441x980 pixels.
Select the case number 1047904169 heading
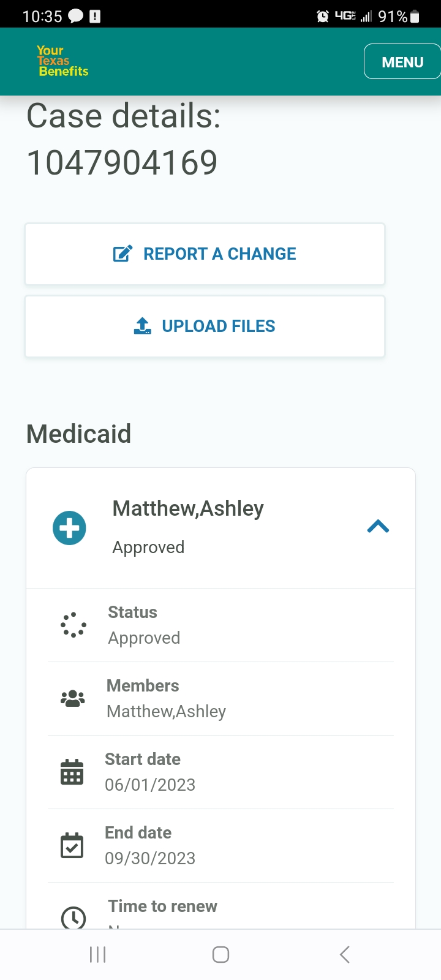pos(122,163)
